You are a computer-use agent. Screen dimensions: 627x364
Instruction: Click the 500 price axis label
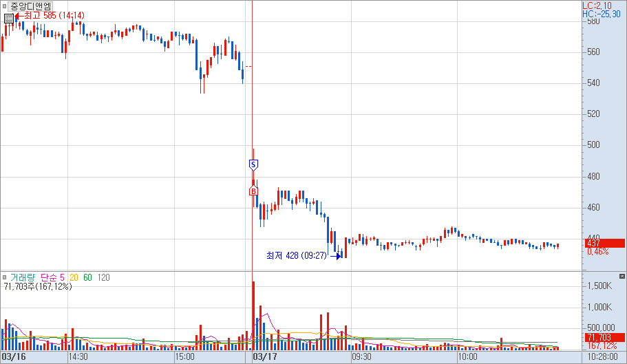point(593,145)
